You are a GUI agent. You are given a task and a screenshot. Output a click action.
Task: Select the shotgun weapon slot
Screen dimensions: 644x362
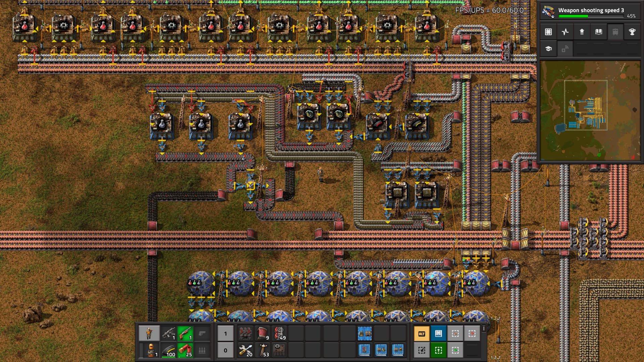(x=185, y=334)
